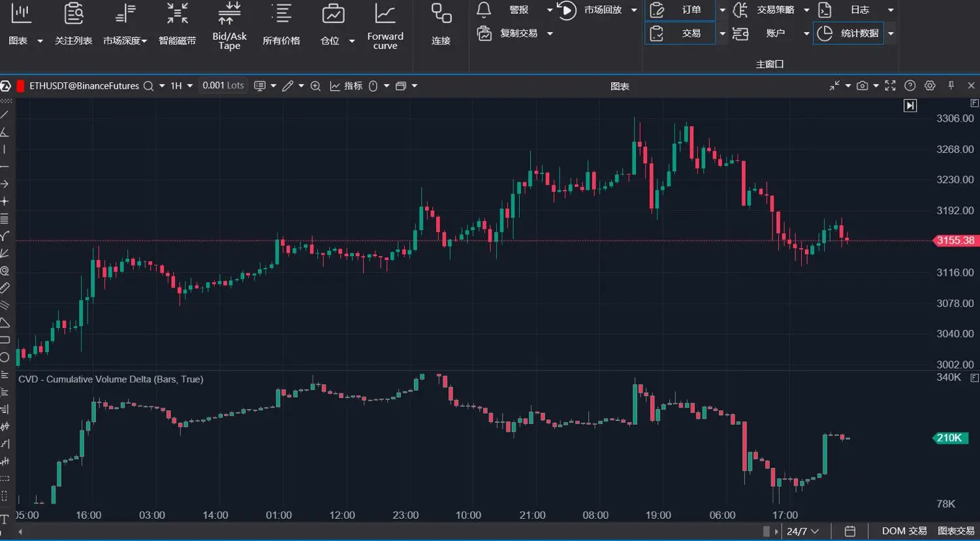Viewport: 980px width, 541px height.
Task: Select the crosshair drawing tool
Action: (x=5, y=201)
